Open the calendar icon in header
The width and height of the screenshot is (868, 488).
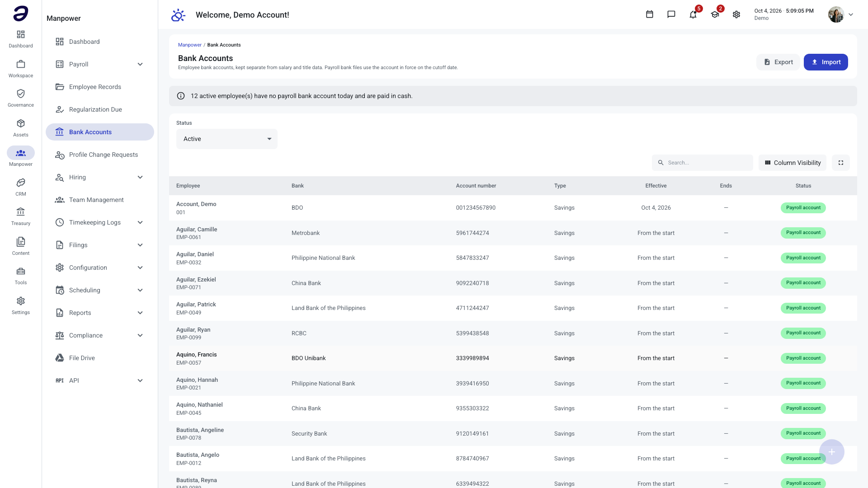(650, 14)
